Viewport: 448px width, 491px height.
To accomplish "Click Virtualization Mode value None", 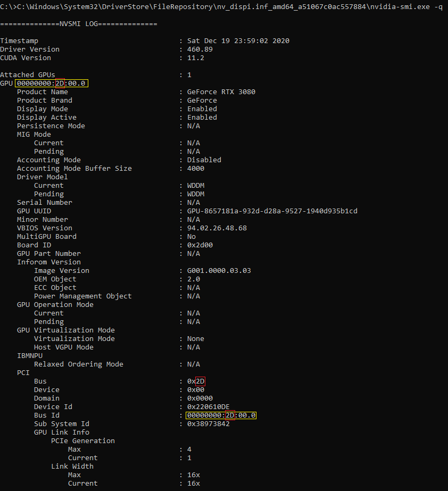I will pos(195,339).
